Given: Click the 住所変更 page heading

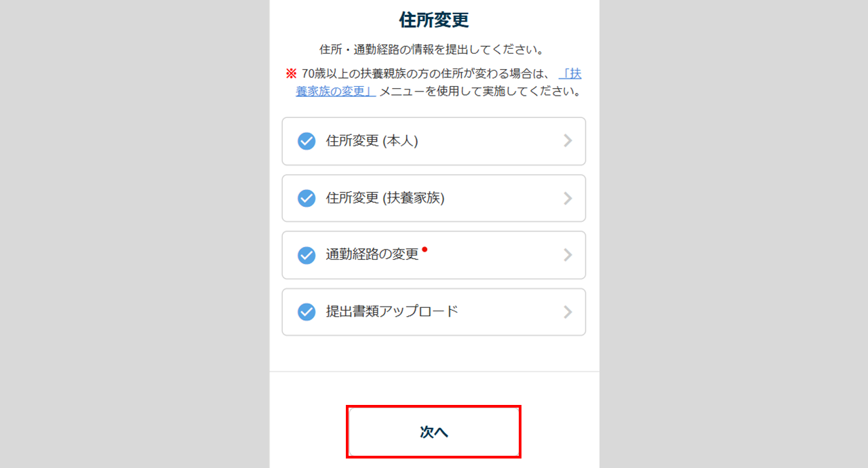Looking at the screenshot, I should click(x=434, y=20).
